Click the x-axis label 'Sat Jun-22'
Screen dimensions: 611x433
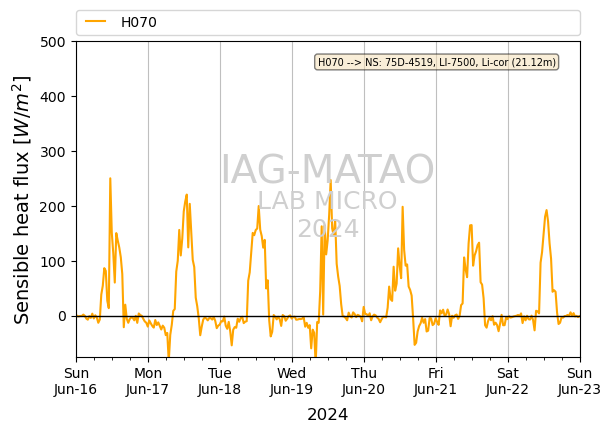(x=507, y=381)
